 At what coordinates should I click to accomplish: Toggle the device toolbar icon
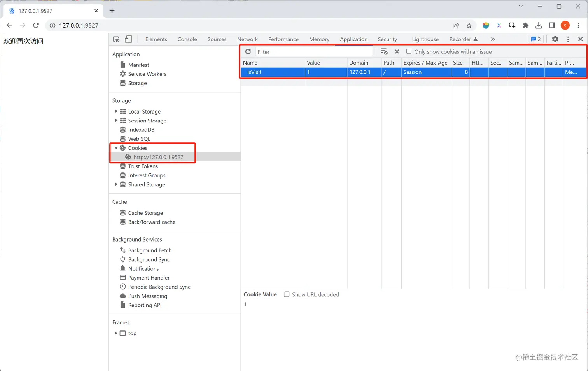129,39
